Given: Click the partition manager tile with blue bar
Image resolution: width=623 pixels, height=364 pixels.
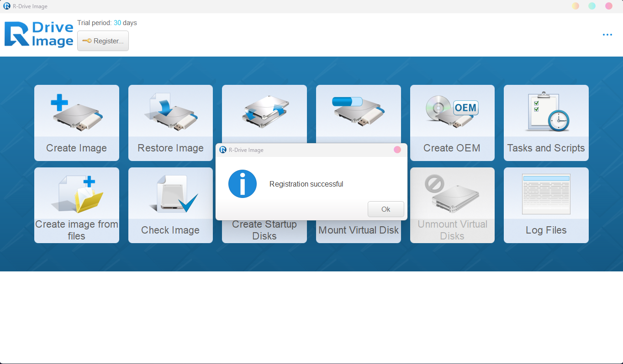Looking at the screenshot, I should pyautogui.click(x=359, y=114).
